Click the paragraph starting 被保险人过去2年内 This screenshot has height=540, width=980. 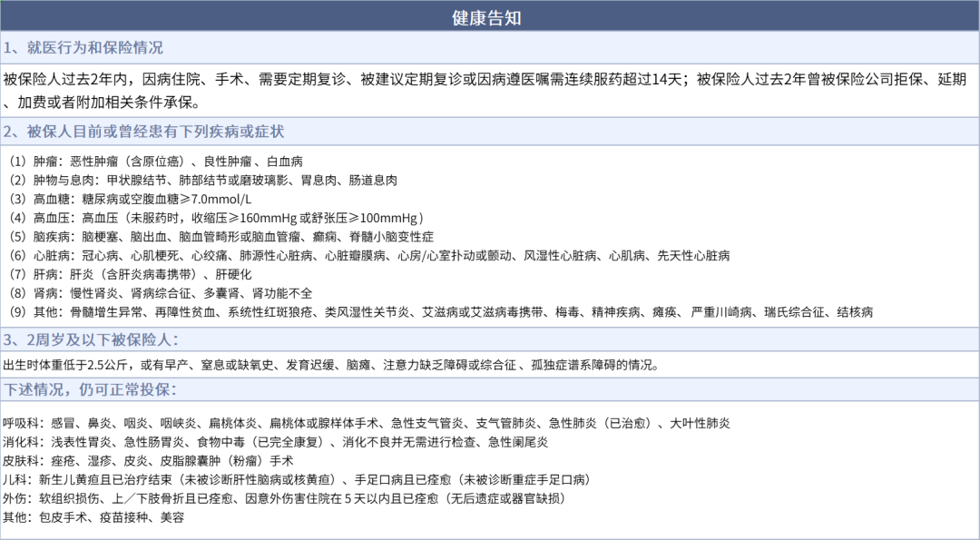point(485,90)
